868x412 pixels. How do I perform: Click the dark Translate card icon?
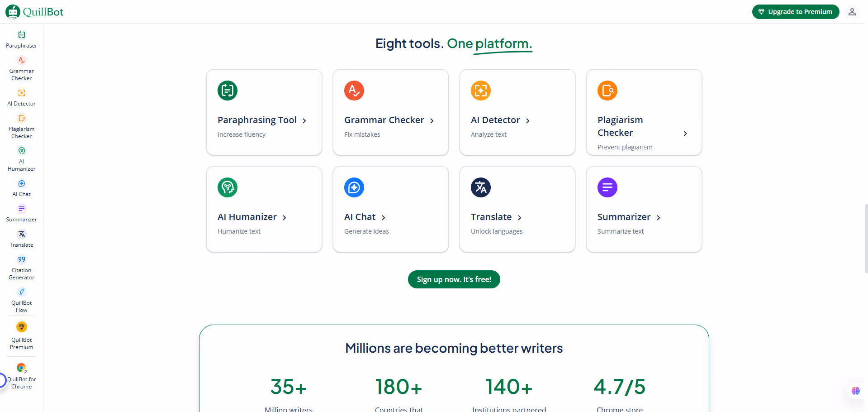pos(481,187)
